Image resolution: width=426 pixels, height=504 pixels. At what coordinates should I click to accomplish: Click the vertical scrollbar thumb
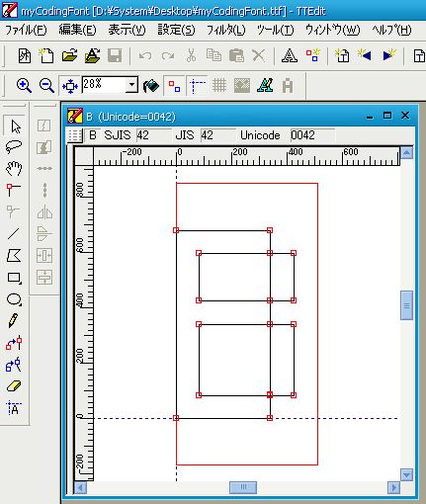(406, 305)
